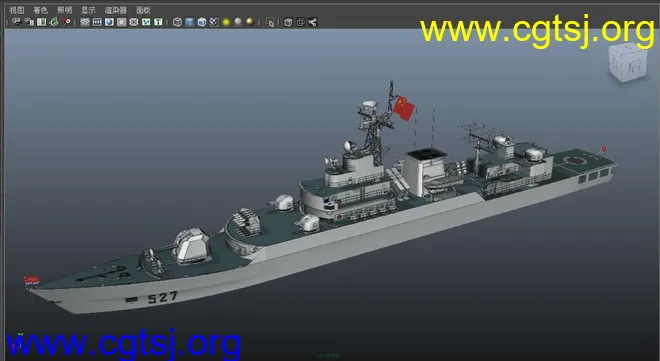Viewport: 660px width, 361px height.
Task: Click the 2D pan/zoom icon
Action: click(x=66, y=22)
